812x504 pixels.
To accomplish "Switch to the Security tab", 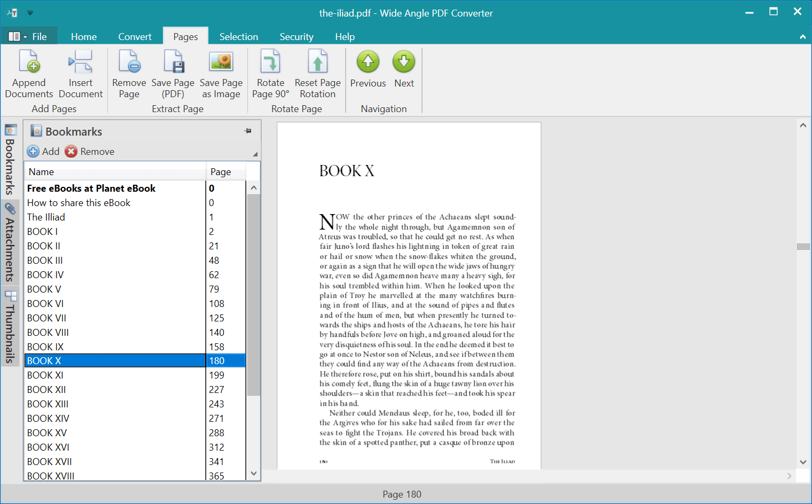I will (296, 36).
